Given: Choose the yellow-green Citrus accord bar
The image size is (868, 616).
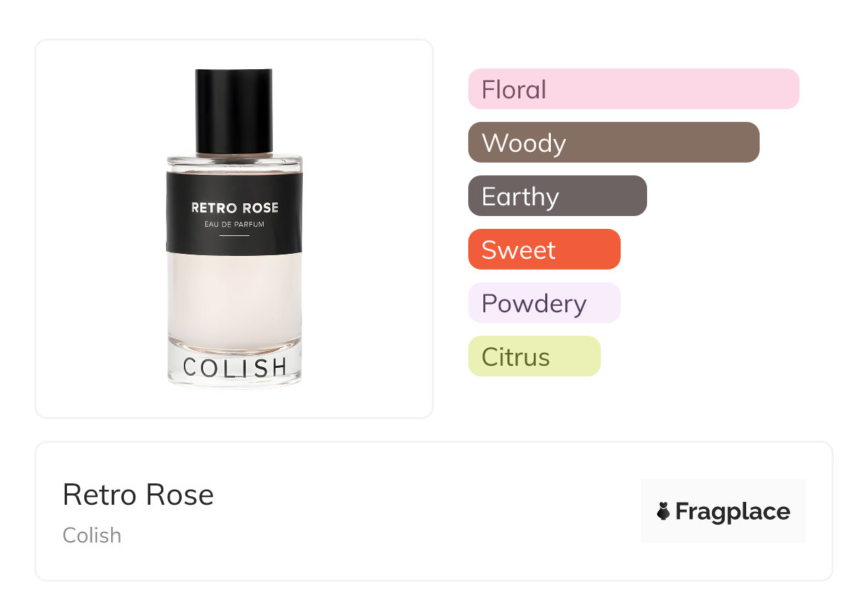Looking at the screenshot, I should (534, 356).
